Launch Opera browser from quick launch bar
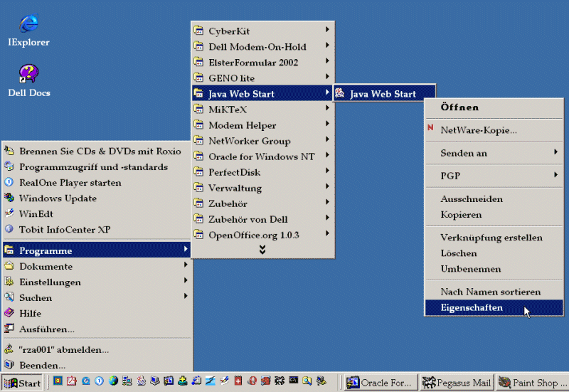This screenshot has width=569, height=392. tap(252, 381)
